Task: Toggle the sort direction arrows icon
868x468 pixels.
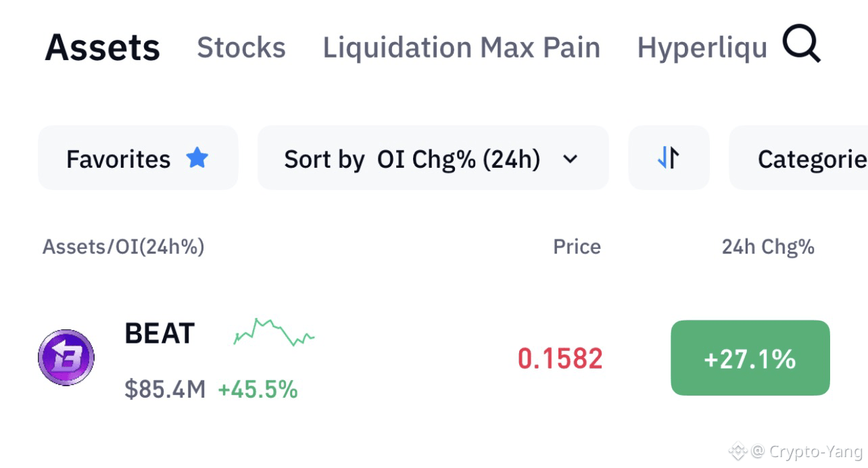Action: click(x=669, y=158)
